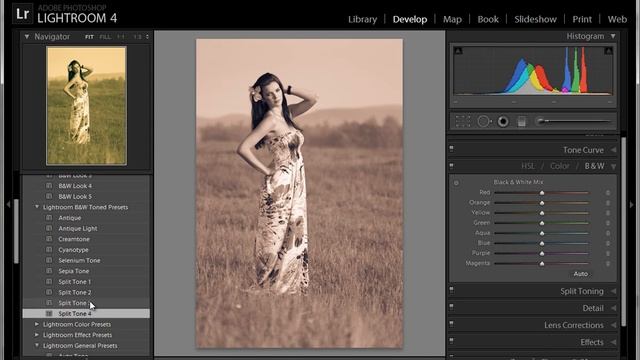Select the Graduated Filter tool icon
Screen dimensions: 640x360
522,121
